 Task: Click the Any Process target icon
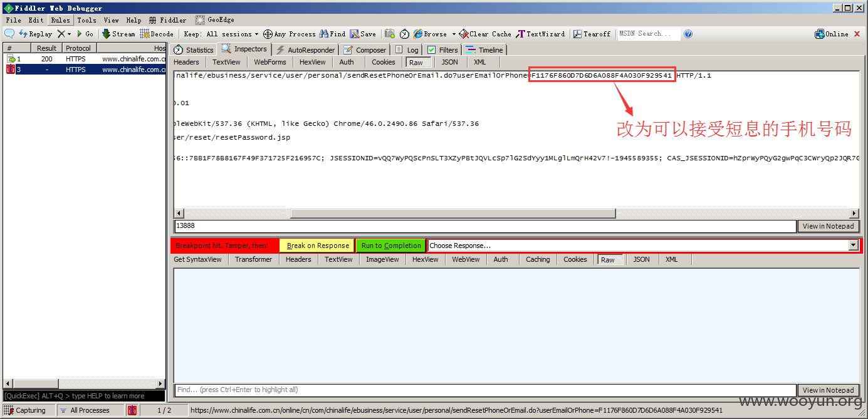289,34
